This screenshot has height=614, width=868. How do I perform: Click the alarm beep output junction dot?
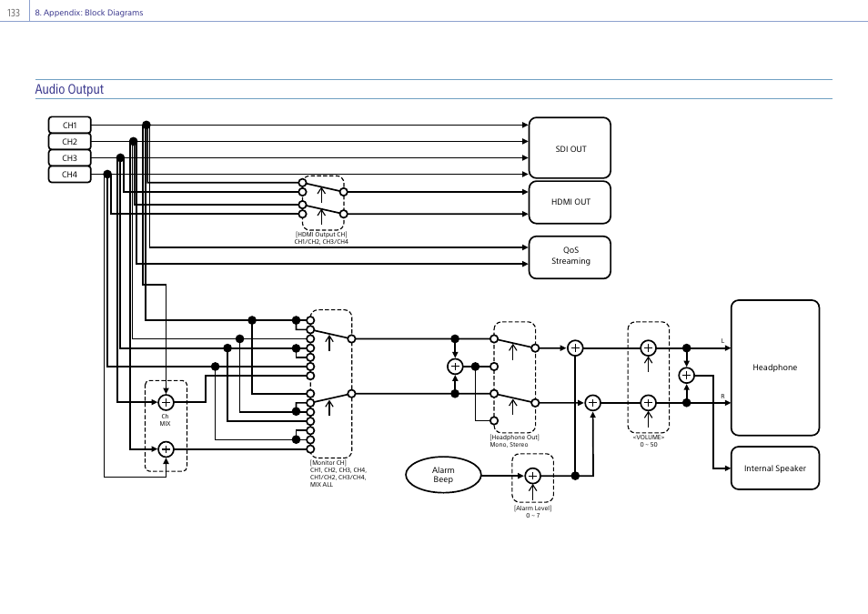(x=575, y=476)
